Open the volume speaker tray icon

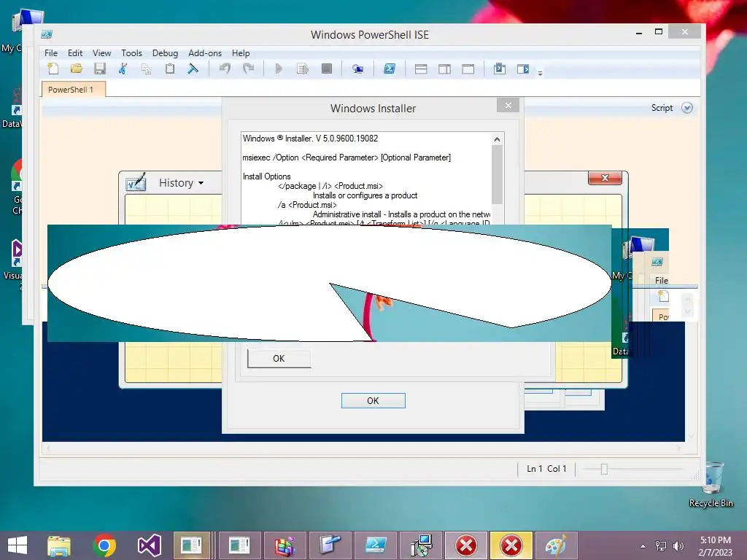point(678,546)
